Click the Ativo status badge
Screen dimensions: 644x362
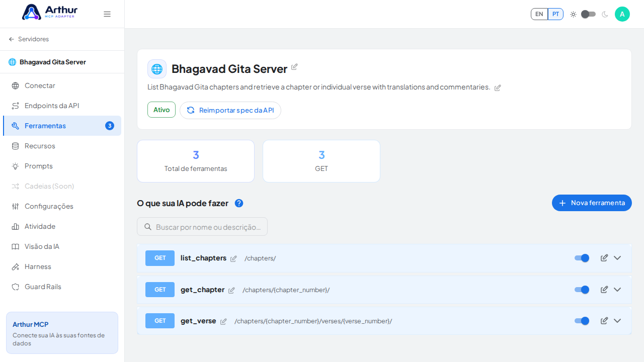coord(162,110)
